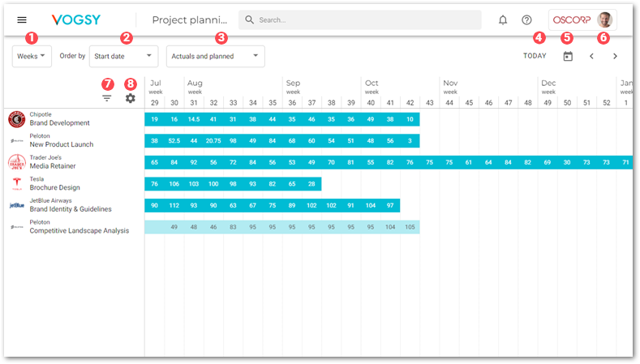Image resolution: width=640 pixels, height=364 pixels.
Task: Click 30 cell in Media Retainer row
Action: pyautogui.click(x=567, y=162)
